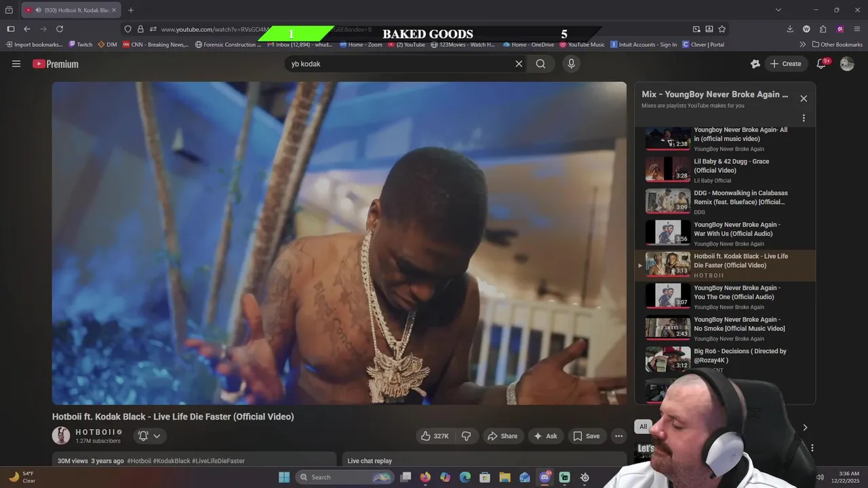Open Microsoft Edge from the taskbar

pos(465,477)
